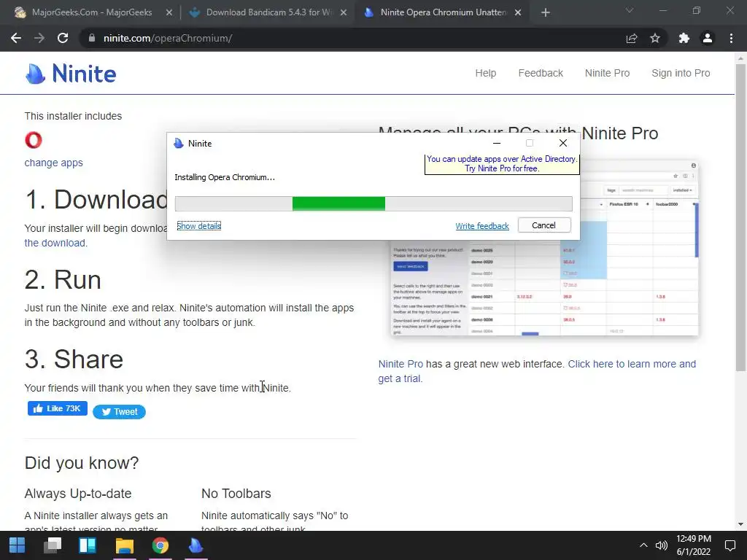Select the Ninite Opera Chromium tab

[443, 13]
